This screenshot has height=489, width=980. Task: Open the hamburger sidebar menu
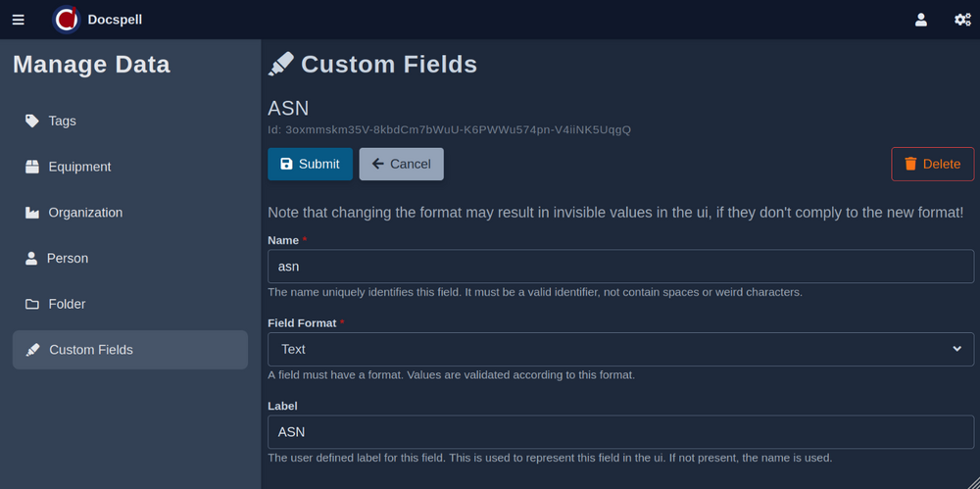(x=18, y=20)
